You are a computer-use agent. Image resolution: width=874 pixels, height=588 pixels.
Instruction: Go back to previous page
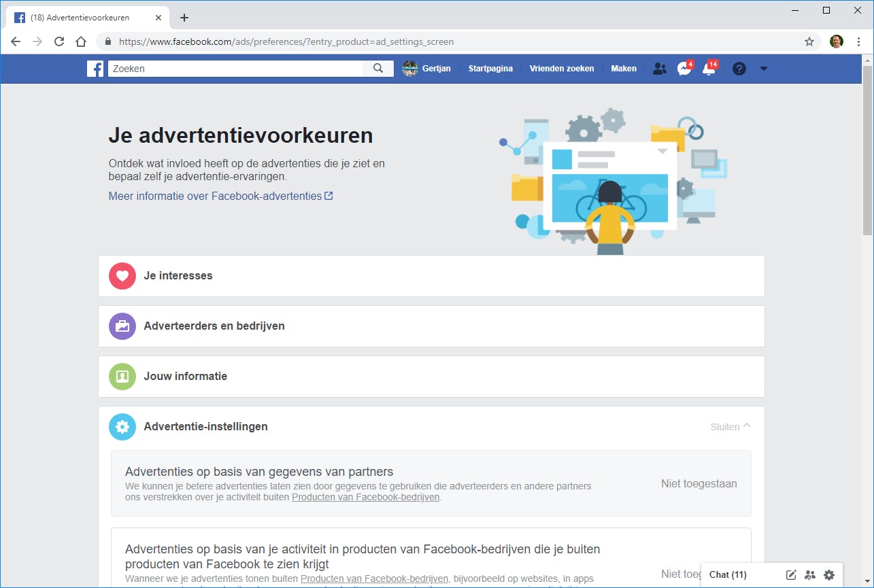tap(16, 41)
